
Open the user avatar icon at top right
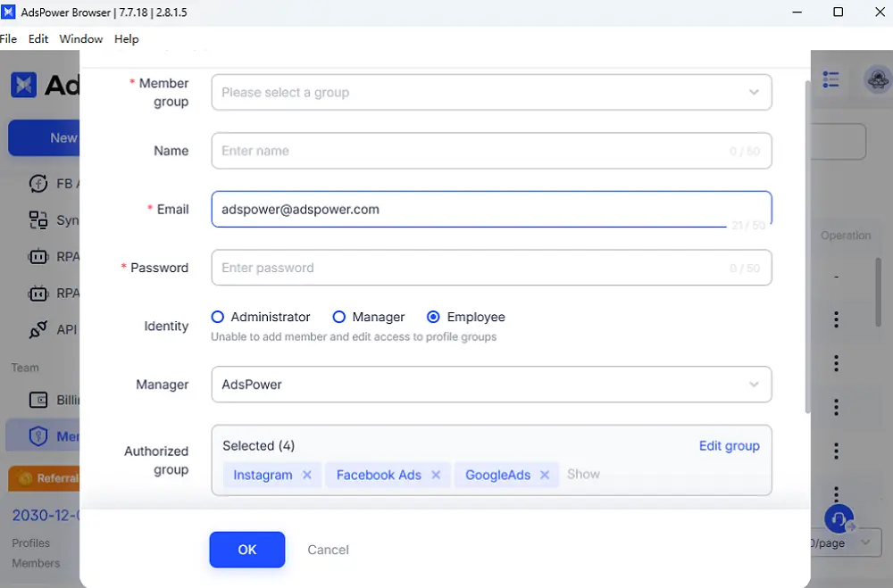[878, 80]
